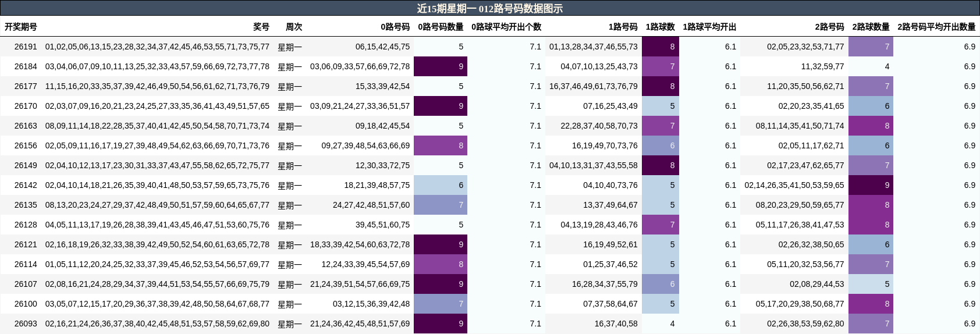
Task: Click the 0路球平均开出个数 column header
Action: click(506, 27)
